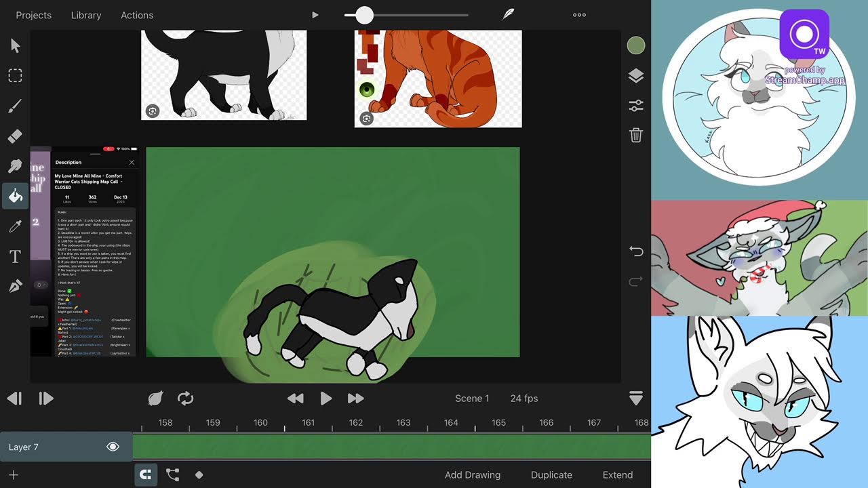Screen dimensions: 868x488
Task: Select the Paint Bucket fill tool
Action: pos(15,196)
